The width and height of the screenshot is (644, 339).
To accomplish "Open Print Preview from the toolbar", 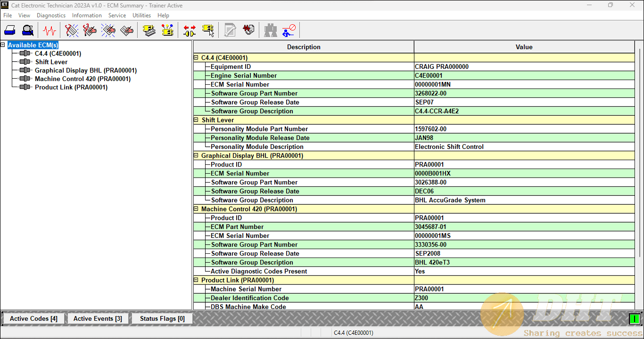I will [27, 30].
